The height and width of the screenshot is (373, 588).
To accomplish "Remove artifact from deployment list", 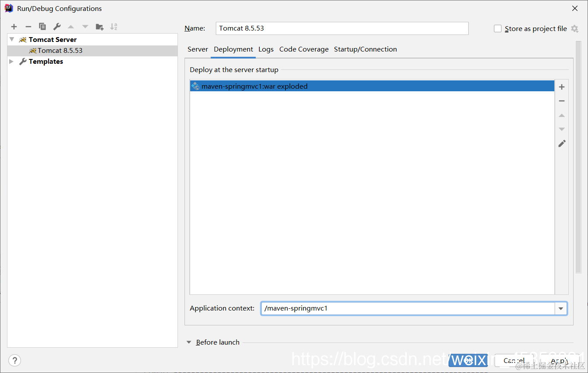I will [562, 101].
